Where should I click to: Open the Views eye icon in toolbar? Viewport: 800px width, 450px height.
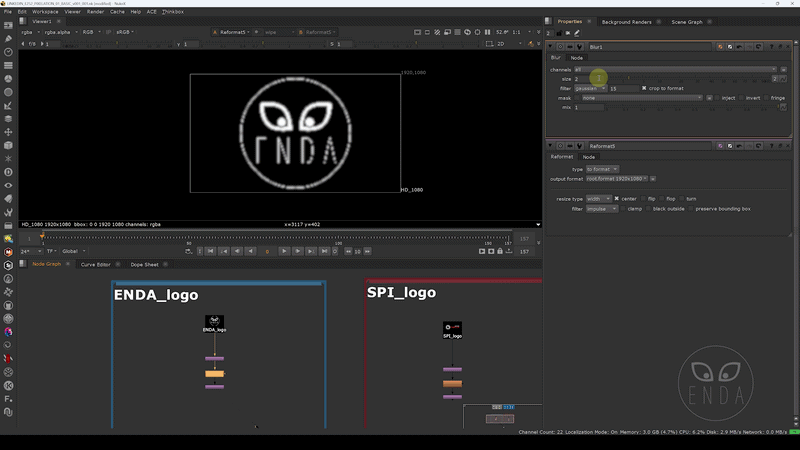8,186
